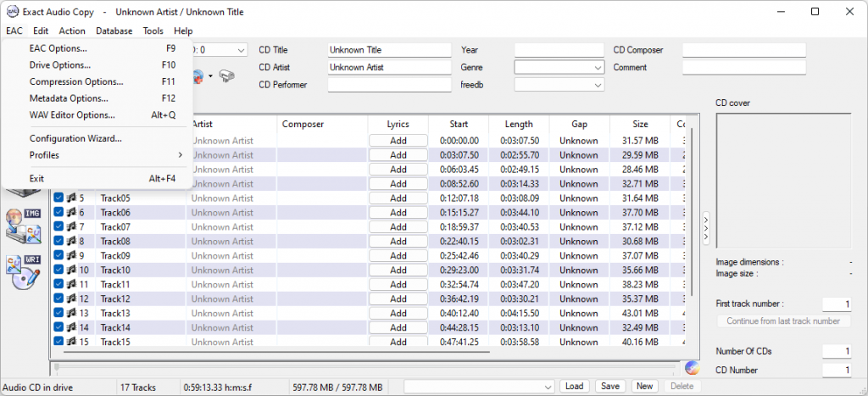
Task: Uncheck the Track05 checkbox
Action: [58, 198]
